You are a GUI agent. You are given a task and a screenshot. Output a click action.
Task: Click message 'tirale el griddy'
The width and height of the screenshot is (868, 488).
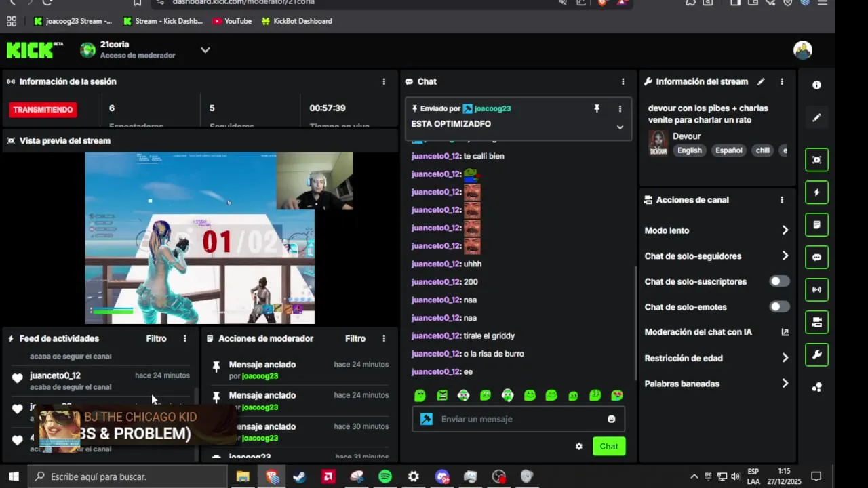pos(489,335)
